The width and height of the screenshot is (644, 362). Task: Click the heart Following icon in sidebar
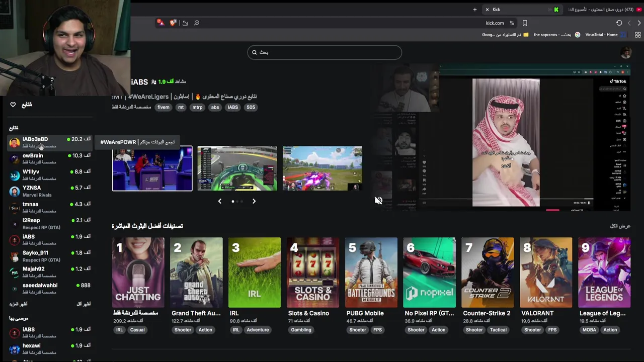[13, 105]
